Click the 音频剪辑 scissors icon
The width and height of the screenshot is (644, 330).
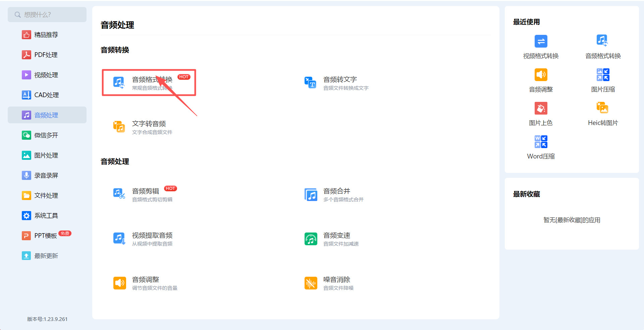[119, 194]
